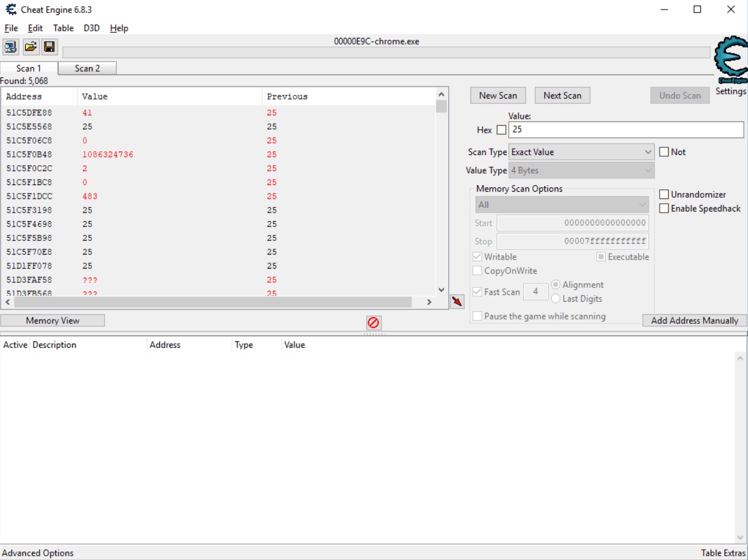Open the Scan Type dropdown
Screen dimensions: 748x560
point(580,152)
